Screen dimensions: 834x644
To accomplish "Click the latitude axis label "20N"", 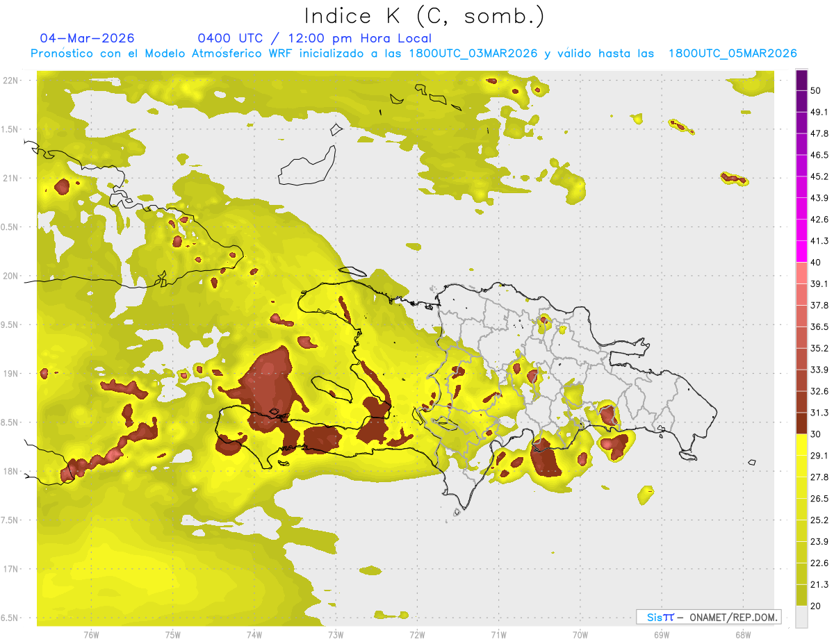I will tap(10, 276).
